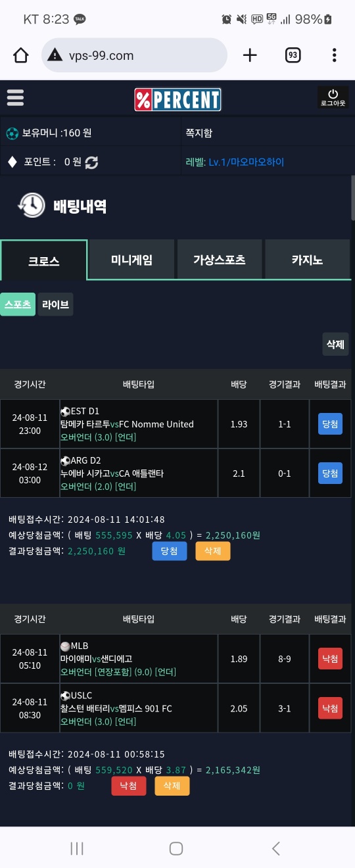The height and width of the screenshot is (868, 355).
Task: Tap the logout power icon
Action: click(x=333, y=97)
